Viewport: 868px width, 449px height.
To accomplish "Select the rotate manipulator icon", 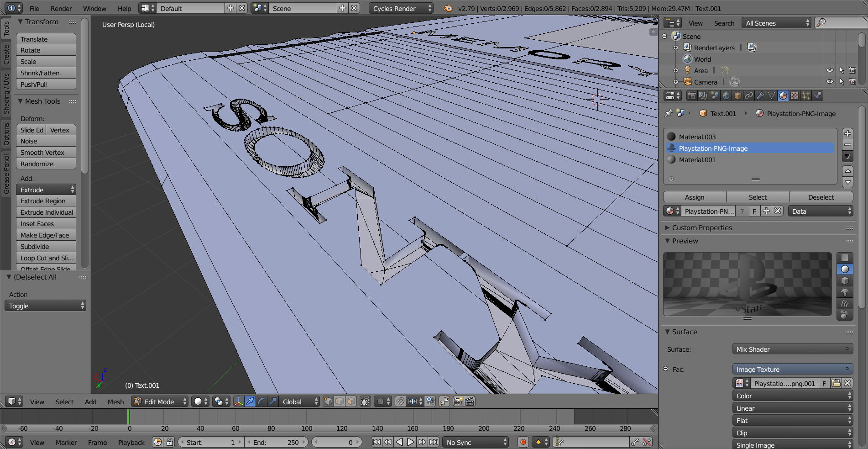I will tap(261, 401).
